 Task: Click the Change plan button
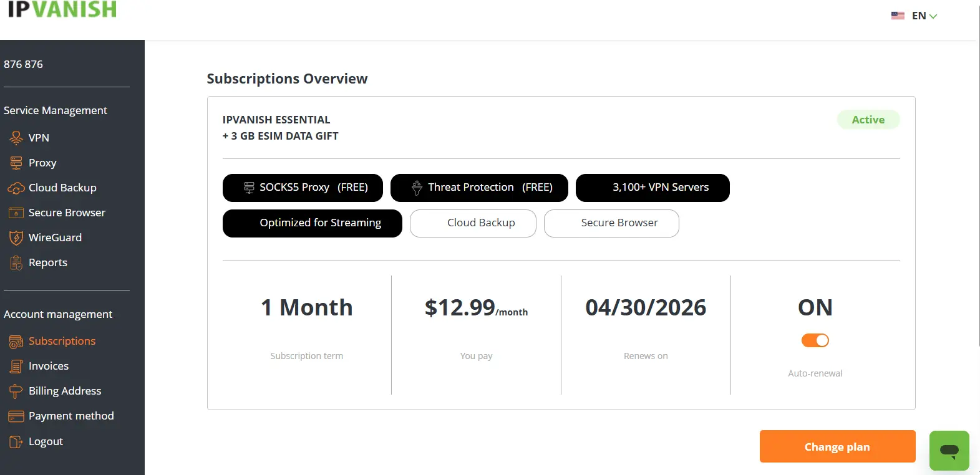tap(837, 446)
